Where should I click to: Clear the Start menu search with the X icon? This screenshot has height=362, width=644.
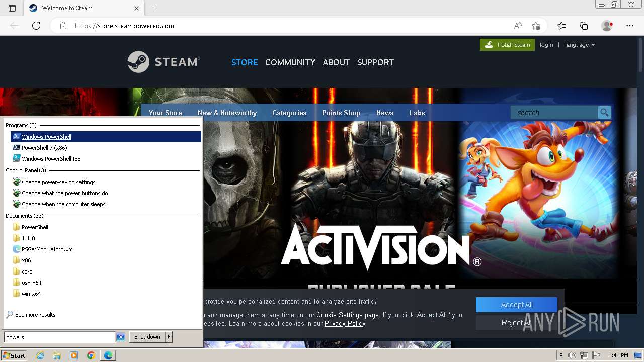(x=121, y=337)
